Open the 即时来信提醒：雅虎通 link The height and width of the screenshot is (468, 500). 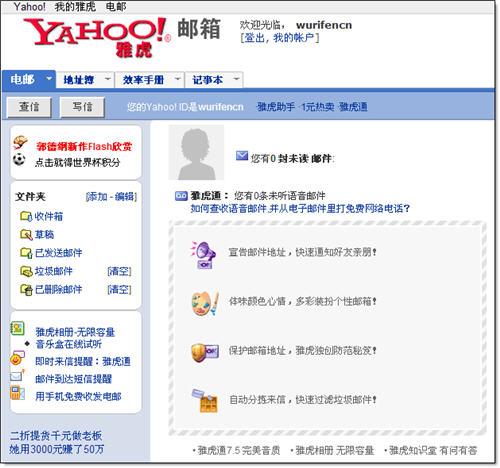tap(83, 362)
